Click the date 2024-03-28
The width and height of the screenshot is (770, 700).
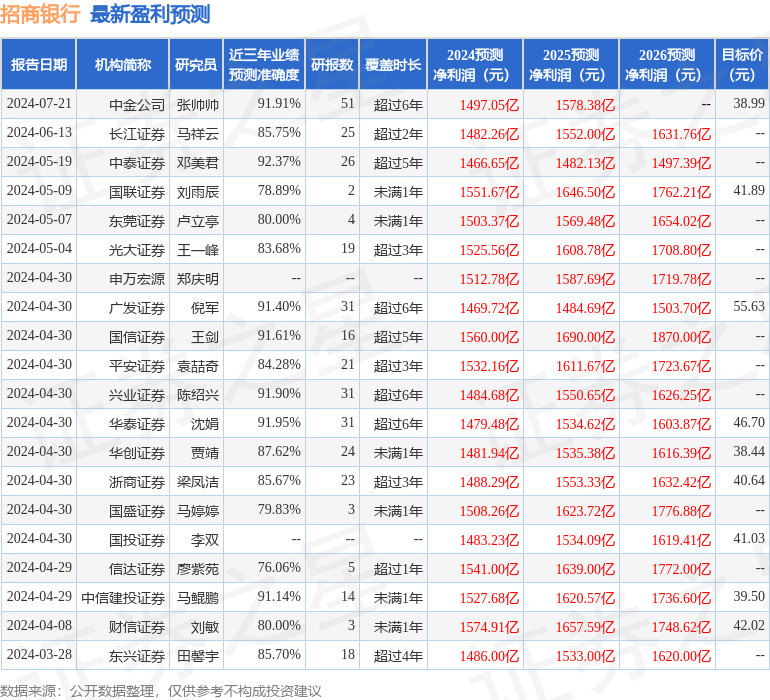coord(39,654)
